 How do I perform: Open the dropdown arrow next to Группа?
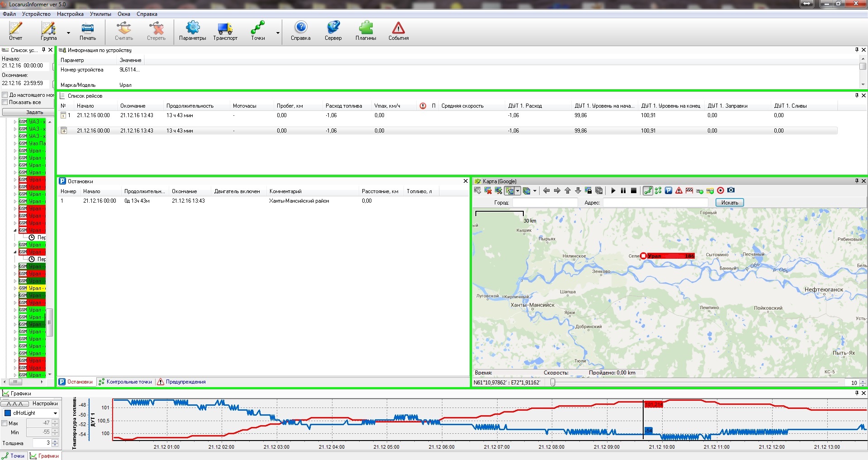click(68, 33)
